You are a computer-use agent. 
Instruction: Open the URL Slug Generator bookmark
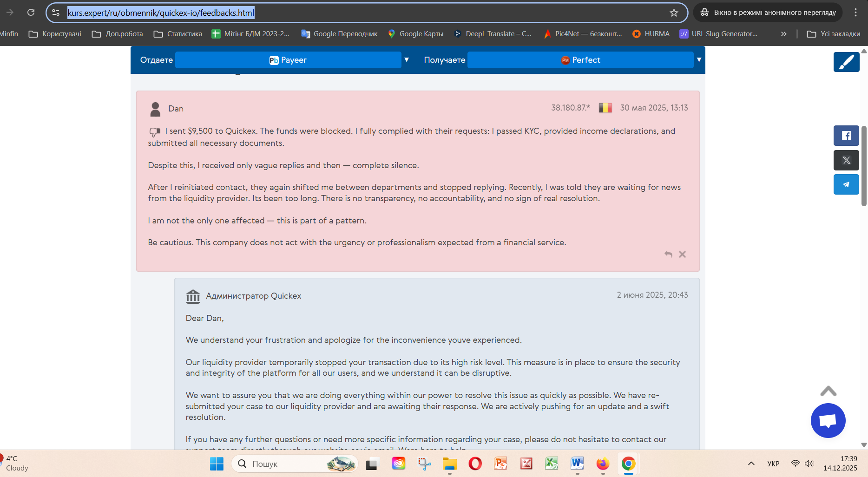coord(719,34)
